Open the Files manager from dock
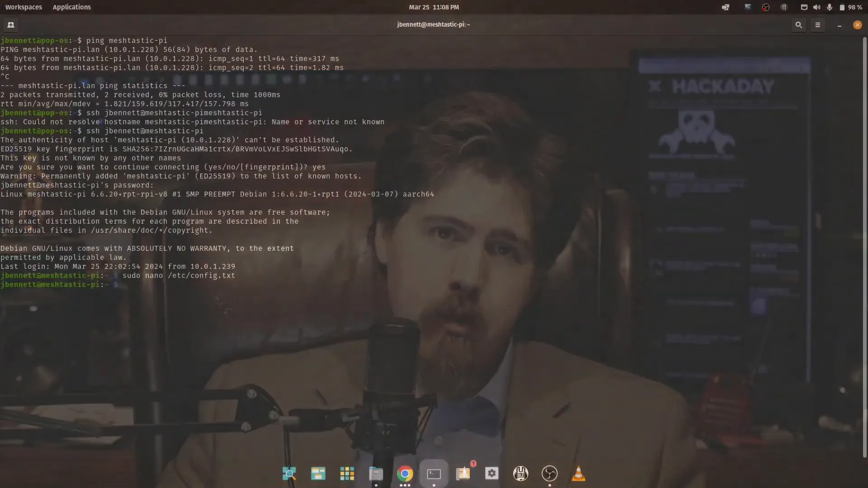The image size is (868, 488). 376,474
